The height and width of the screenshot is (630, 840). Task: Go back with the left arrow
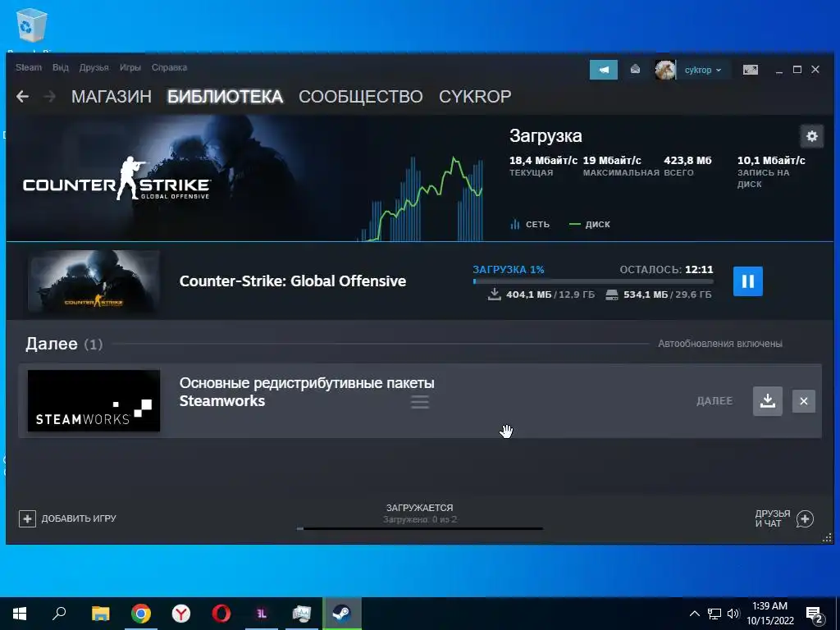[22, 97]
